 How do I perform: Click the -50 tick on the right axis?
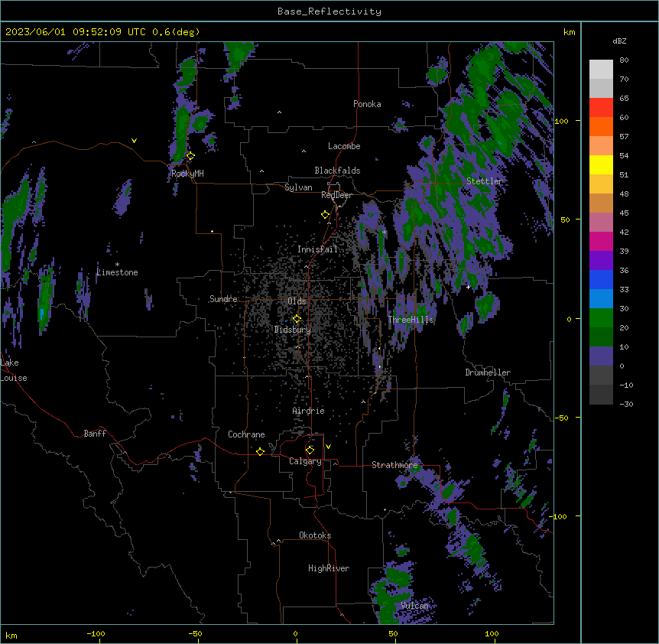pyautogui.click(x=561, y=418)
